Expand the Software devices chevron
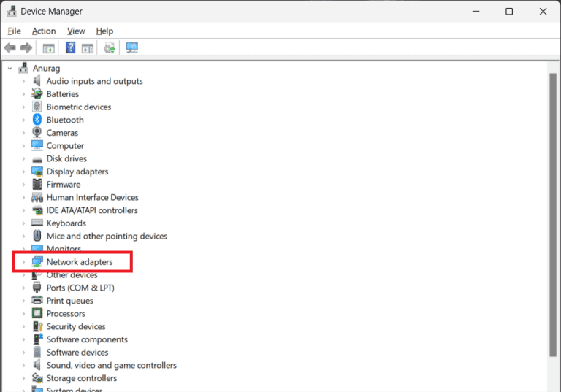Screen dimensions: 561x392 23,353
